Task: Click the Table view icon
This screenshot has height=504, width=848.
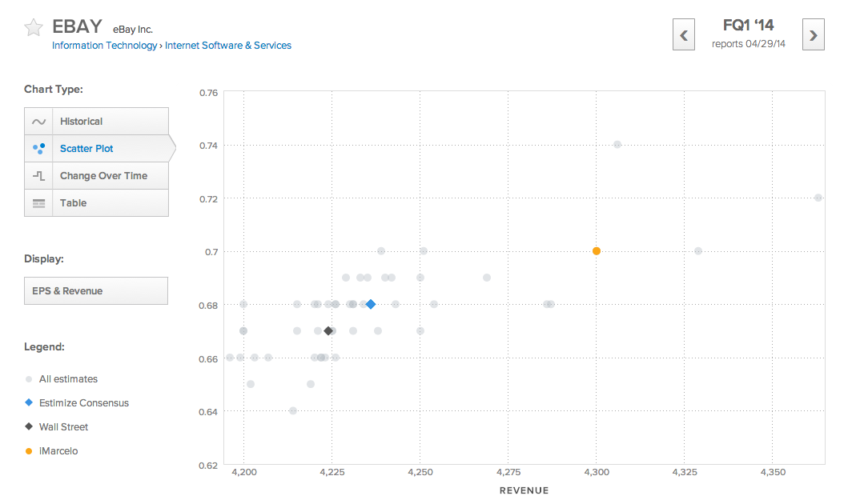Action: click(38, 202)
